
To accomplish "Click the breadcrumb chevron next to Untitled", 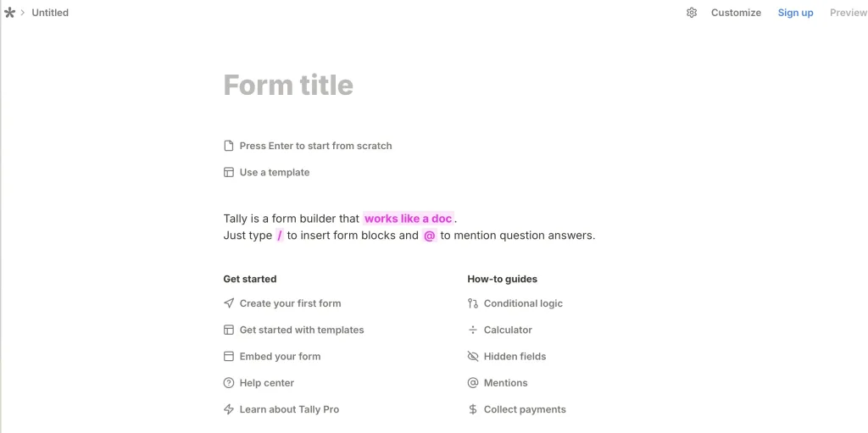I will [x=23, y=12].
